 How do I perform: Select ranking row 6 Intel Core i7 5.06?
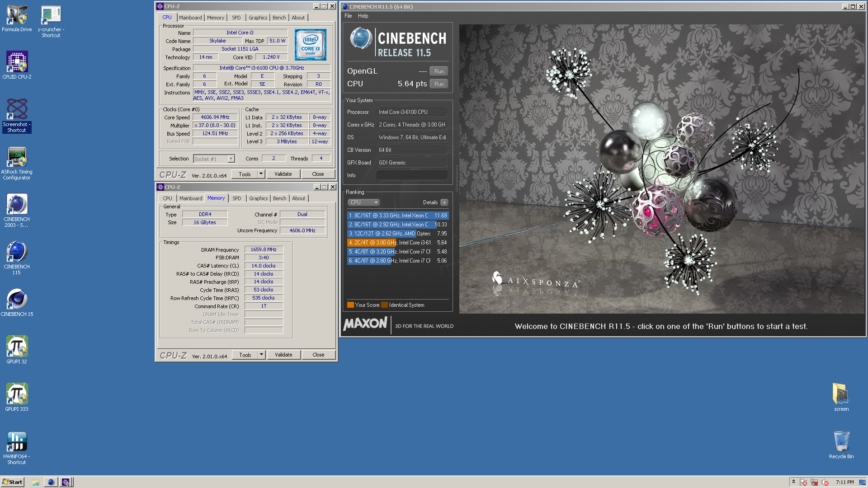(398, 261)
